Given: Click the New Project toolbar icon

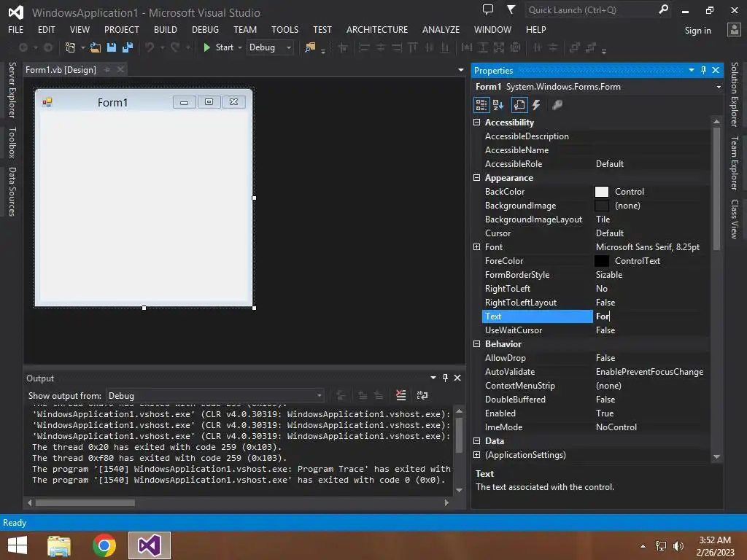Looking at the screenshot, I should click(x=71, y=47).
